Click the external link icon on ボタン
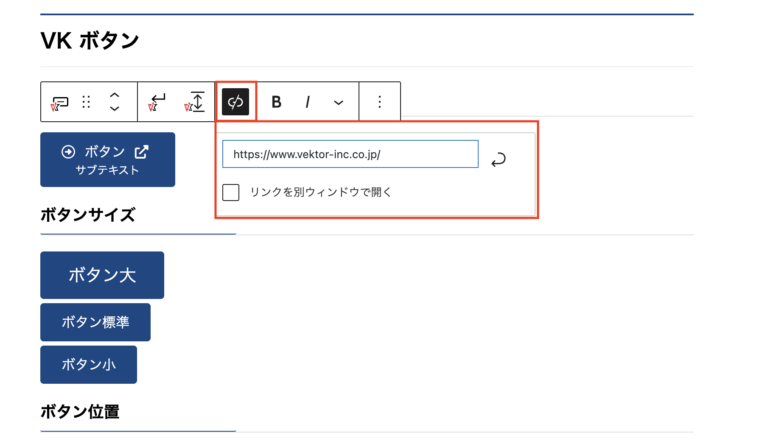Viewport: 768px width, 441px height. coord(142,152)
